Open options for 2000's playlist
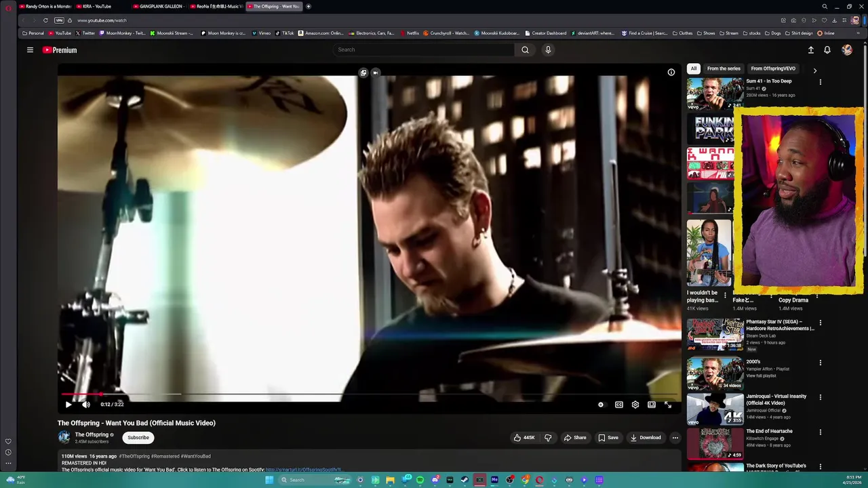 point(820,363)
